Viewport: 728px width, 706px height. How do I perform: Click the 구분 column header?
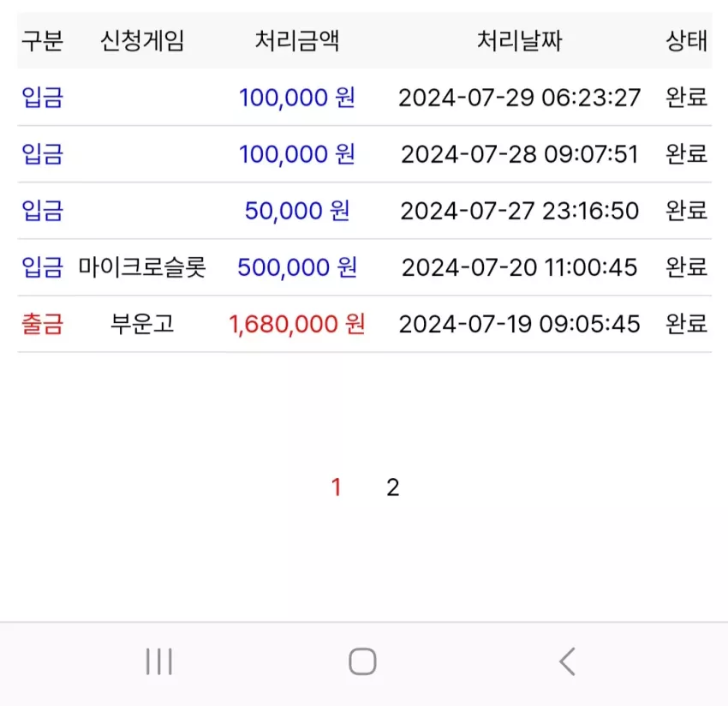tap(43, 40)
